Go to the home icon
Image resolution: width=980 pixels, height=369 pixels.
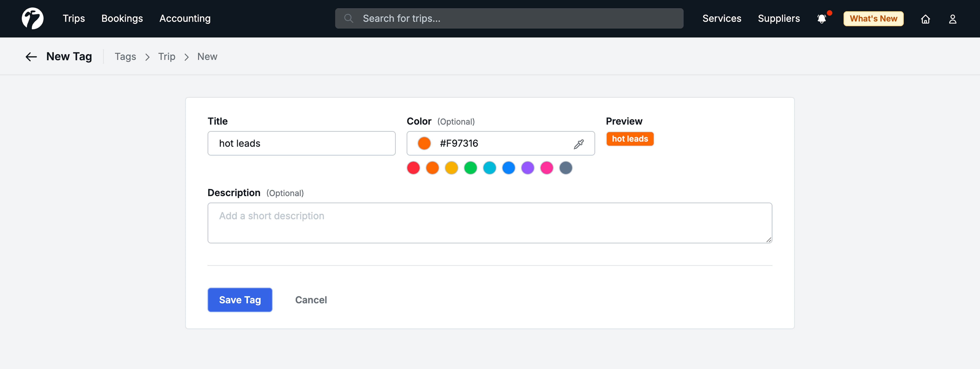(x=925, y=19)
